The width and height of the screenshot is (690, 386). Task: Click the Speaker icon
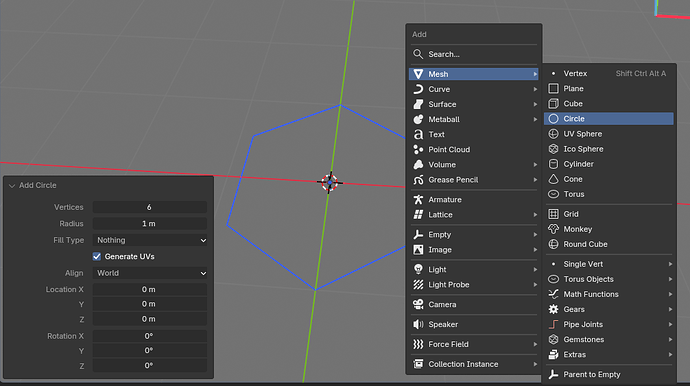pos(418,324)
